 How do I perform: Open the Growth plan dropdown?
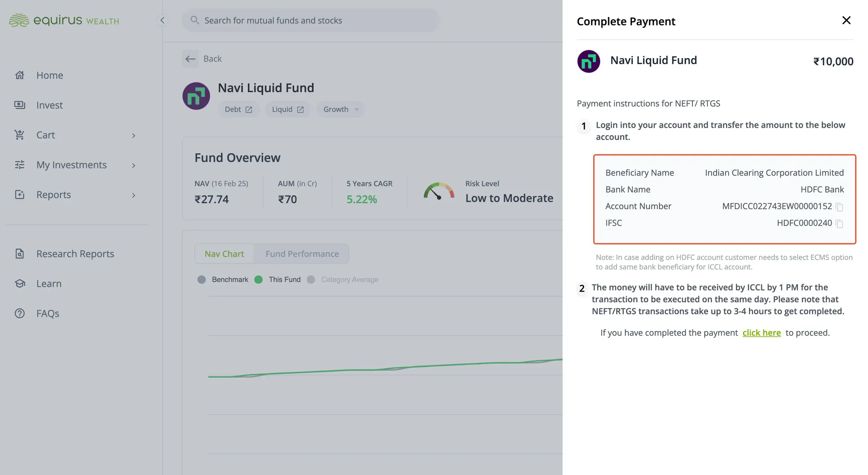pyautogui.click(x=340, y=109)
